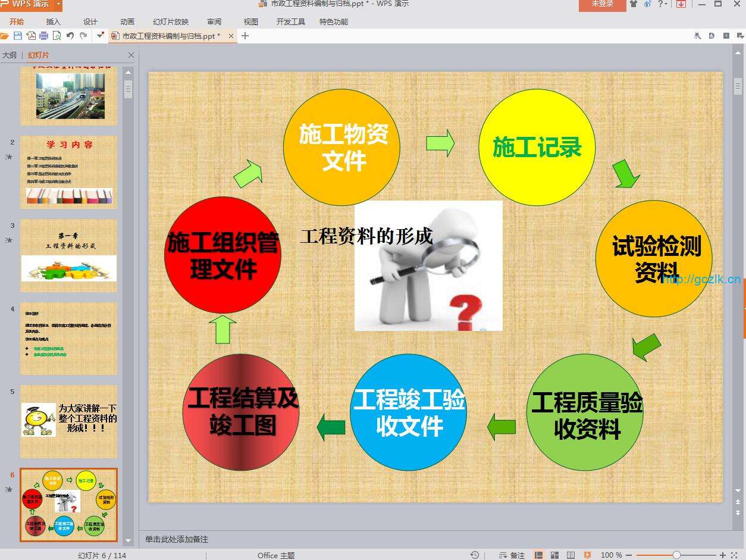This screenshot has width=746, height=560.
Task: Open a new document tab with plus
Action: [x=245, y=36]
